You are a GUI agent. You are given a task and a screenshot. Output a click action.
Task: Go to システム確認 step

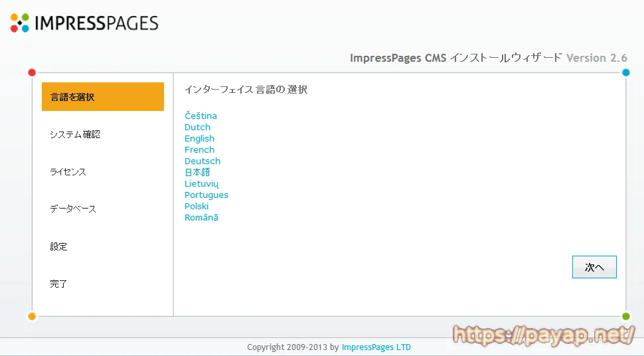(x=75, y=134)
